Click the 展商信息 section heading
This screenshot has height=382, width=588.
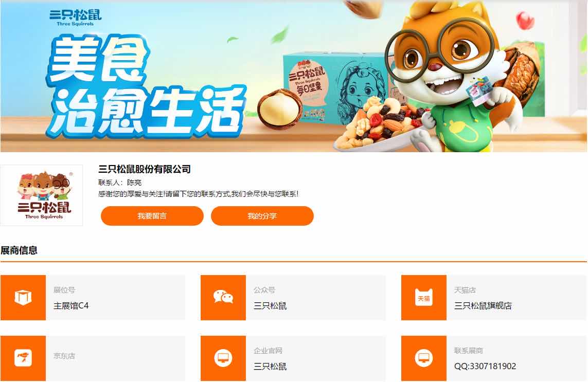(x=19, y=250)
